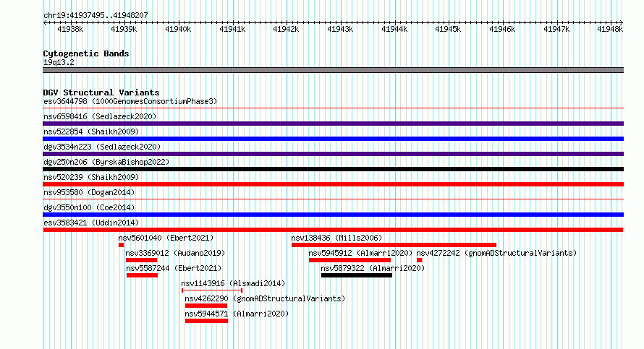Open variant nsv522854 (Shaikh2009) label
This screenshot has height=349, width=644.
tap(91, 132)
